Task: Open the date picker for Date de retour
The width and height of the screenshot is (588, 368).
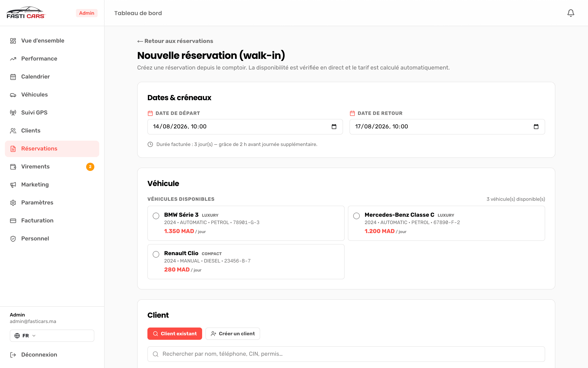Action: click(536, 127)
